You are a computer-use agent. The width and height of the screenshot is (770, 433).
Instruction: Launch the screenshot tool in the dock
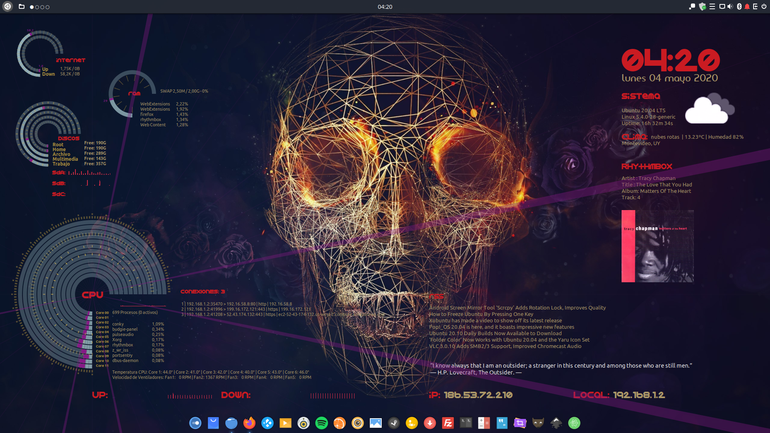click(520, 423)
